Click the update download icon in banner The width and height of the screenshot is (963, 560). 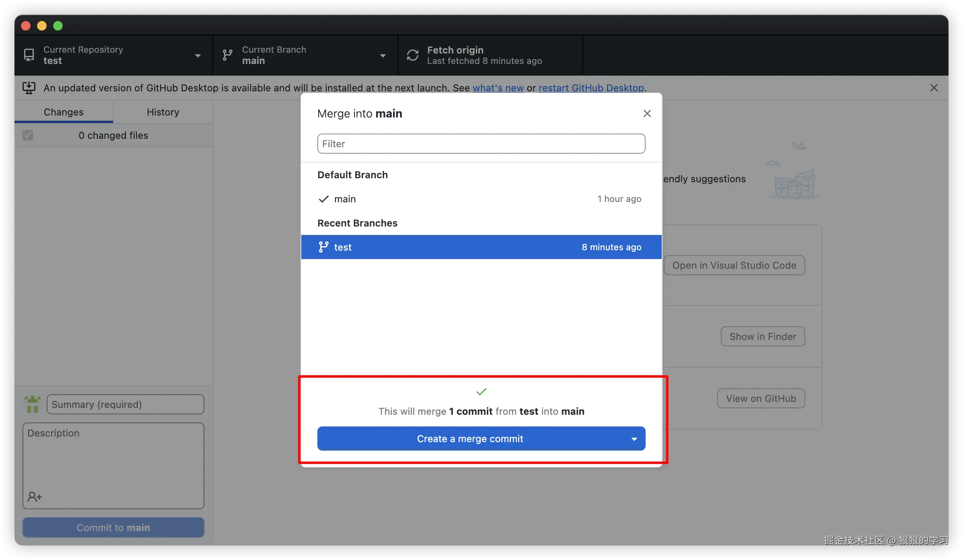29,88
